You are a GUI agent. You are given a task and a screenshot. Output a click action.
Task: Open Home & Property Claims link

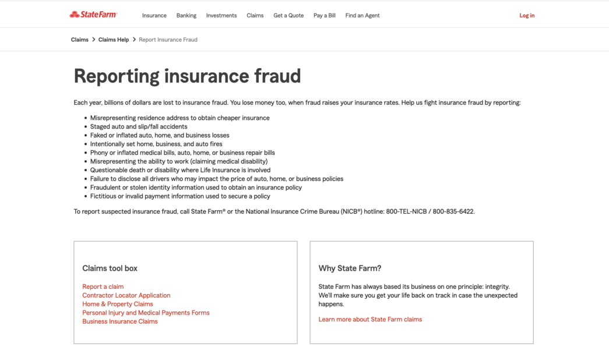118,304
